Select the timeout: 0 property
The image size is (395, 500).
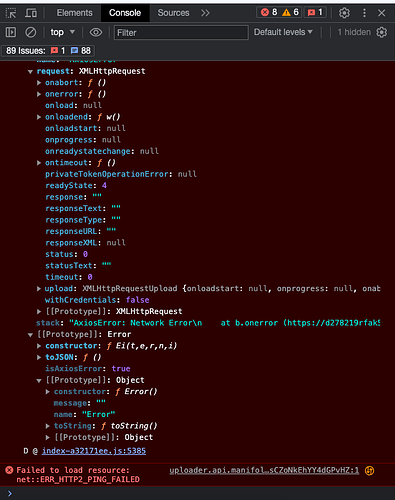(x=69, y=277)
